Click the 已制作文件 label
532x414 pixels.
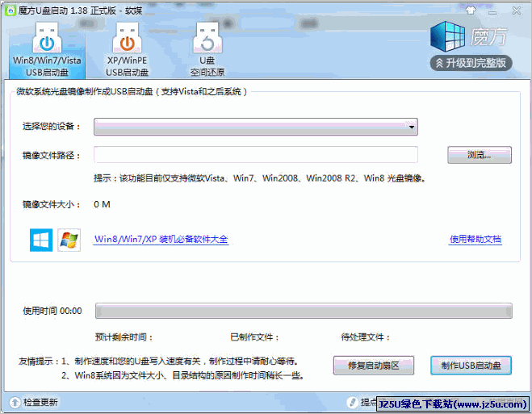tap(254, 337)
